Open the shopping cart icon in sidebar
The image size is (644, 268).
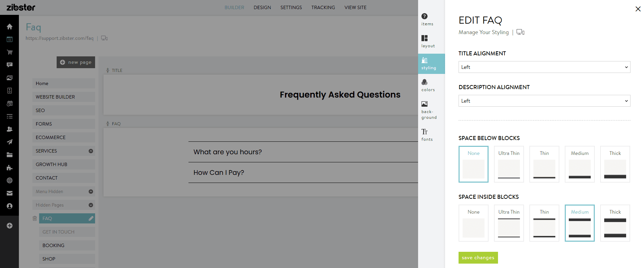[9, 52]
